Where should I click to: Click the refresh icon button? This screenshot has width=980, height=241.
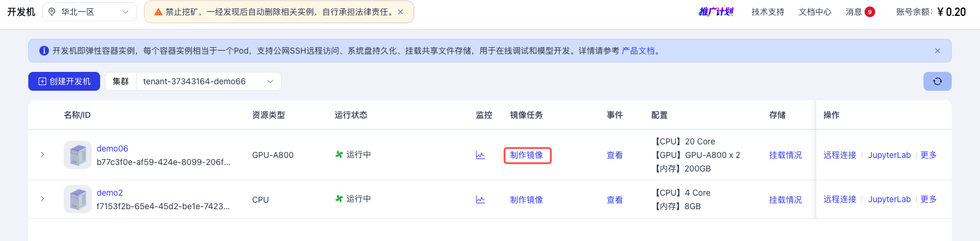pyautogui.click(x=937, y=81)
